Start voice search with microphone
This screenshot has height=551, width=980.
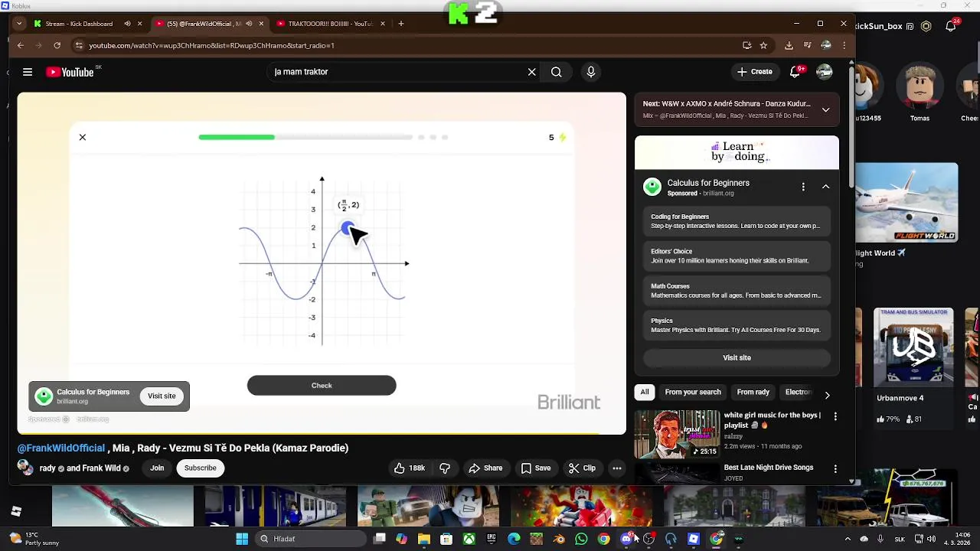(590, 72)
